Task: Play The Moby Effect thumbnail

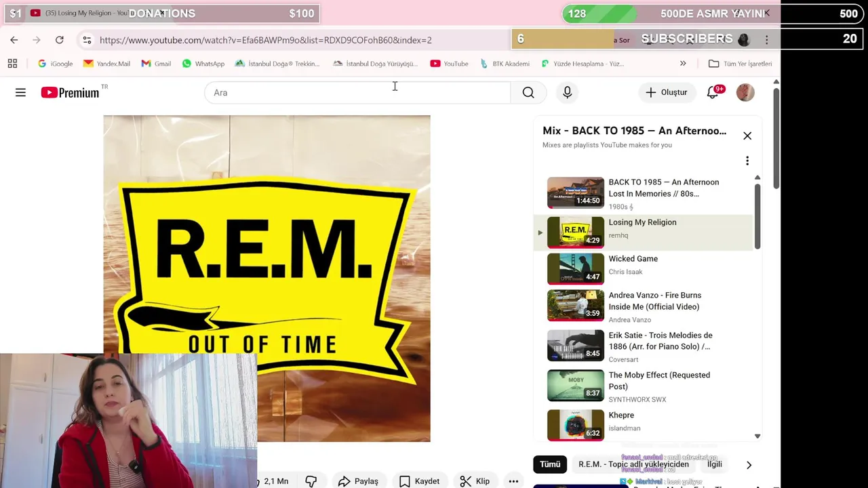Action: [576, 386]
